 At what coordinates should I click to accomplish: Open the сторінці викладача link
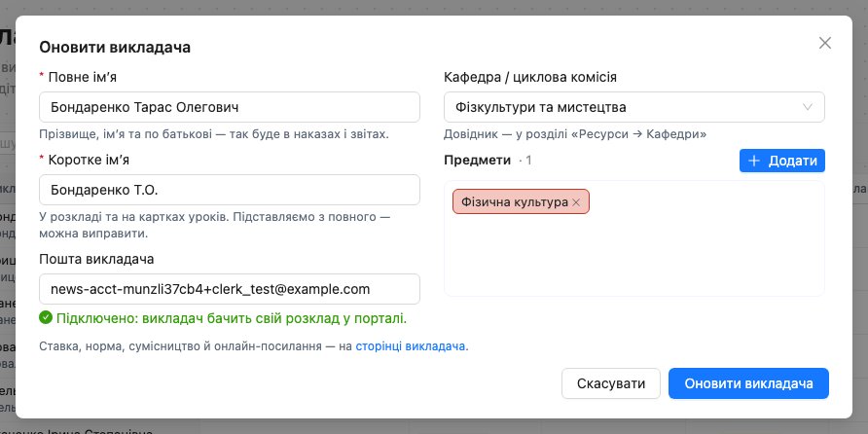coord(411,346)
